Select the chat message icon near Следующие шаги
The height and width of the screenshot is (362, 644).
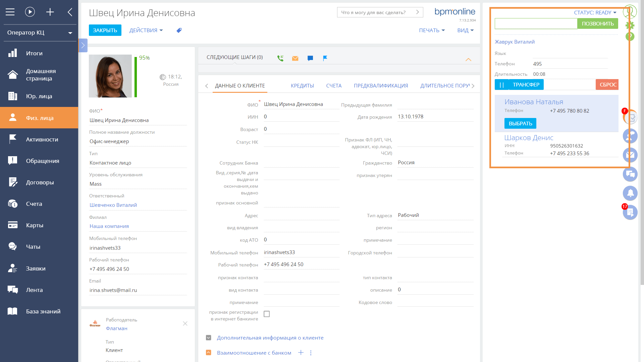pyautogui.click(x=310, y=58)
